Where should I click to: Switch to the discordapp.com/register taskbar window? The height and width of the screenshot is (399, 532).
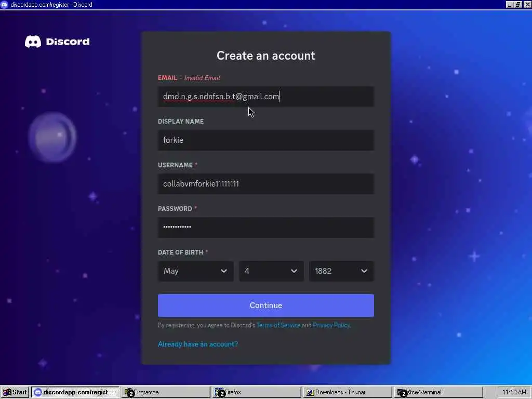75,392
